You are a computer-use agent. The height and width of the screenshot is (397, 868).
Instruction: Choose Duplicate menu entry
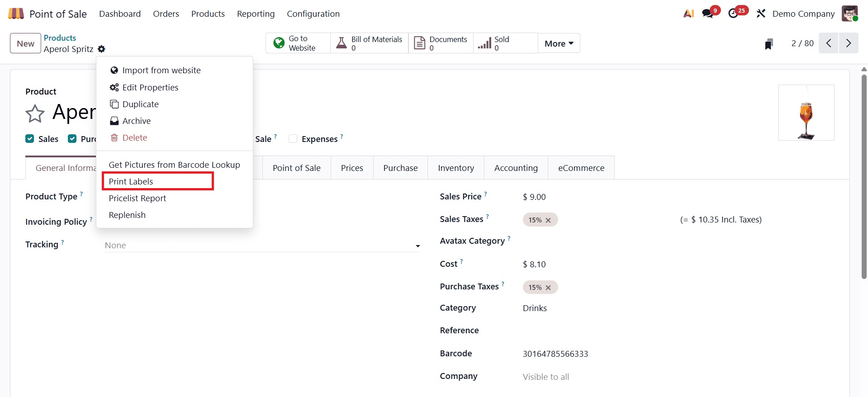174,104
